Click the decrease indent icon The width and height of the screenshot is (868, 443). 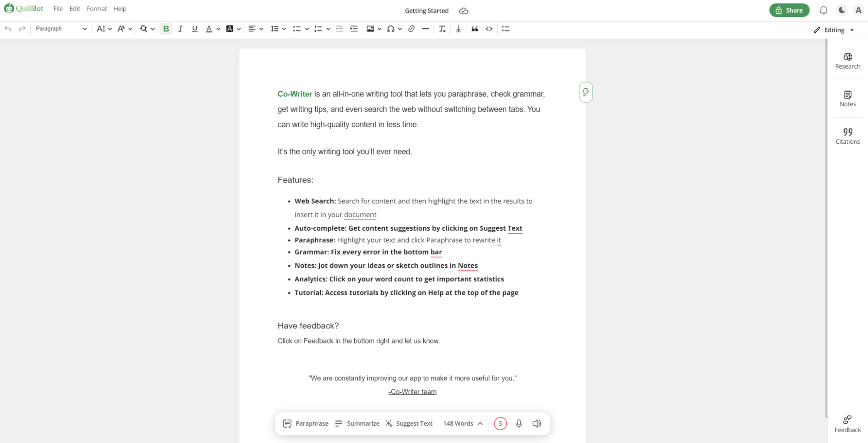[x=340, y=29]
